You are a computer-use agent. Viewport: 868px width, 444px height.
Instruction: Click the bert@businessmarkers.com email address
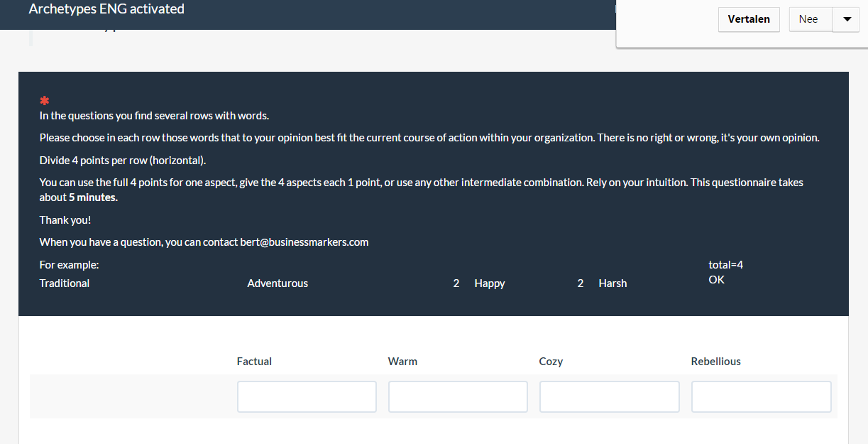pyautogui.click(x=304, y=242)
